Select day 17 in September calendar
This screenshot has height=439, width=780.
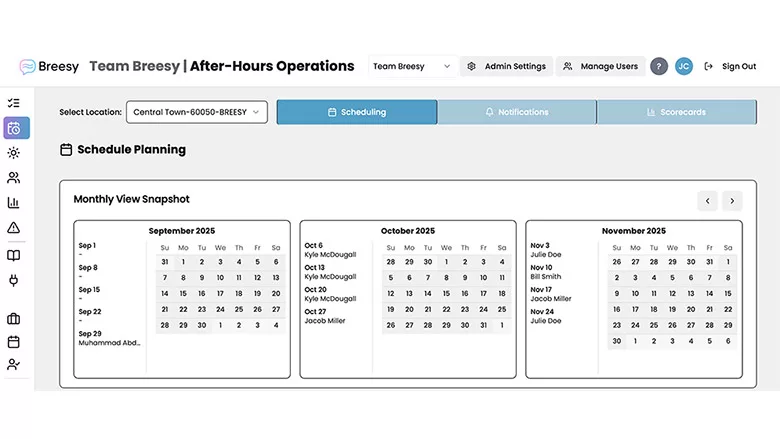(x=220, y=293)
